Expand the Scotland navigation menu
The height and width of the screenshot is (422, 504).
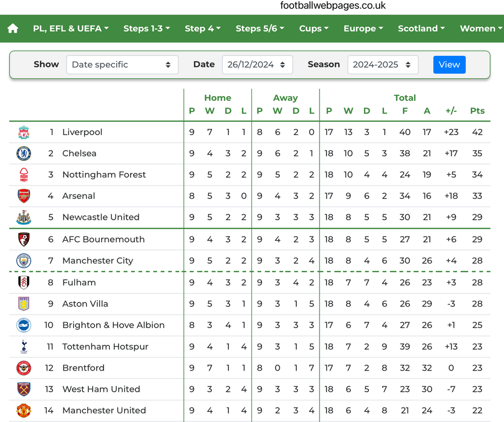(421, 29)
